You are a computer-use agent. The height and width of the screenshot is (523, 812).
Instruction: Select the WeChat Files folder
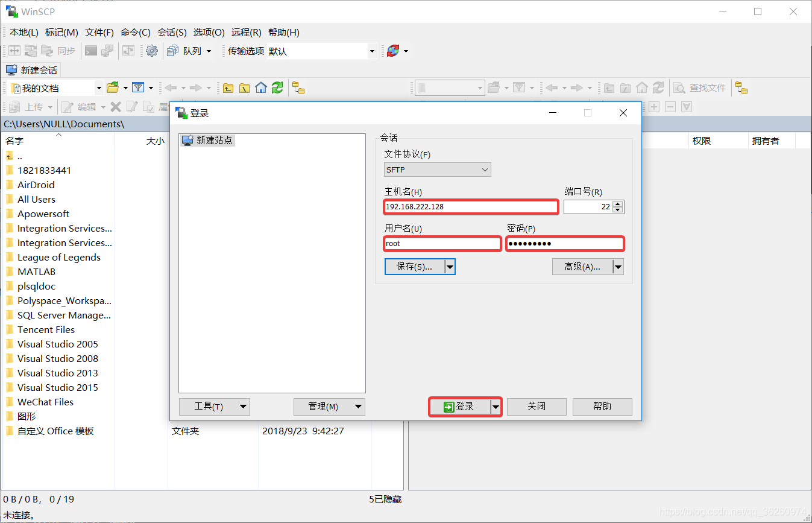tap(46, 402)
